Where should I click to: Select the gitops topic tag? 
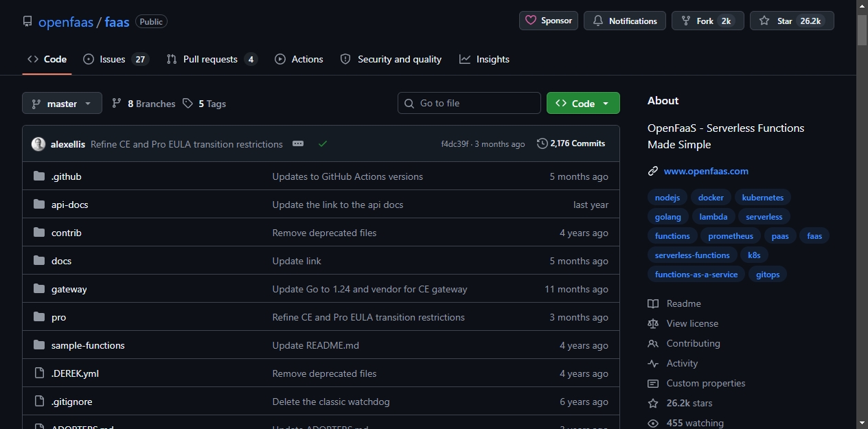click(768, 274)
